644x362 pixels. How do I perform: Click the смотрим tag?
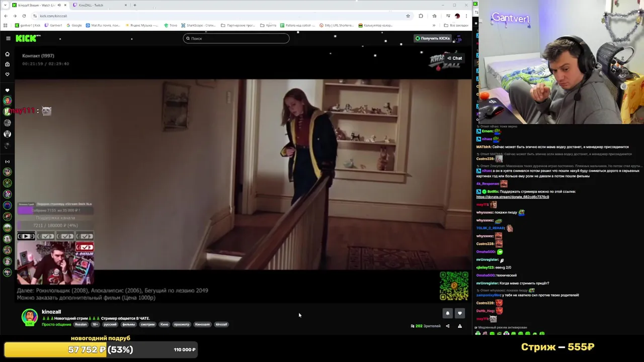pyautogui.click(x=147, y=324)
